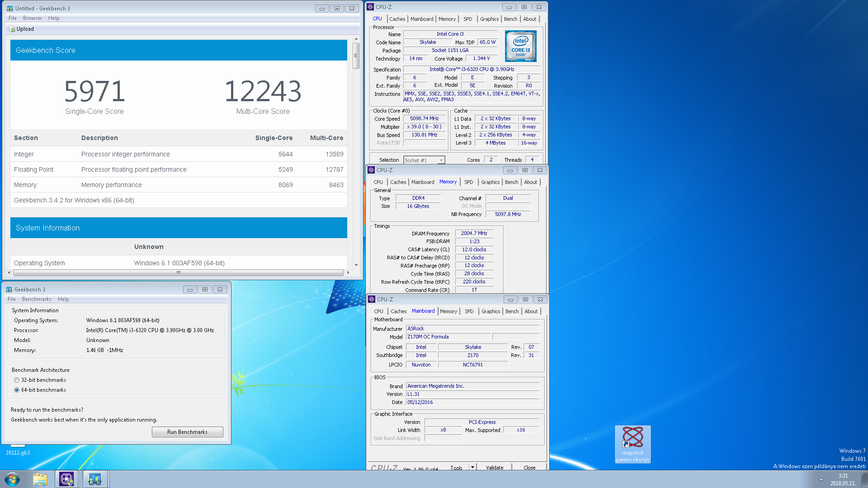
Task: Open Browser menu in Geekbench results window
Action: pyautogui.click(x=33, y=18)
